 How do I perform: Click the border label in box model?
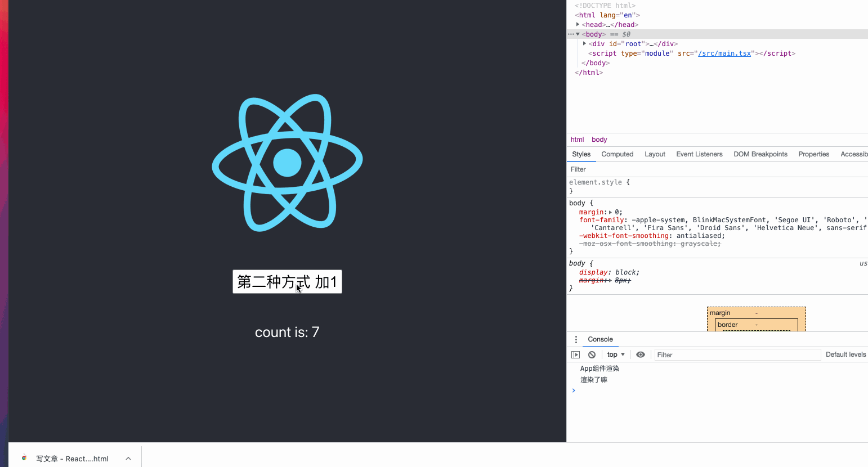point(727,325)
